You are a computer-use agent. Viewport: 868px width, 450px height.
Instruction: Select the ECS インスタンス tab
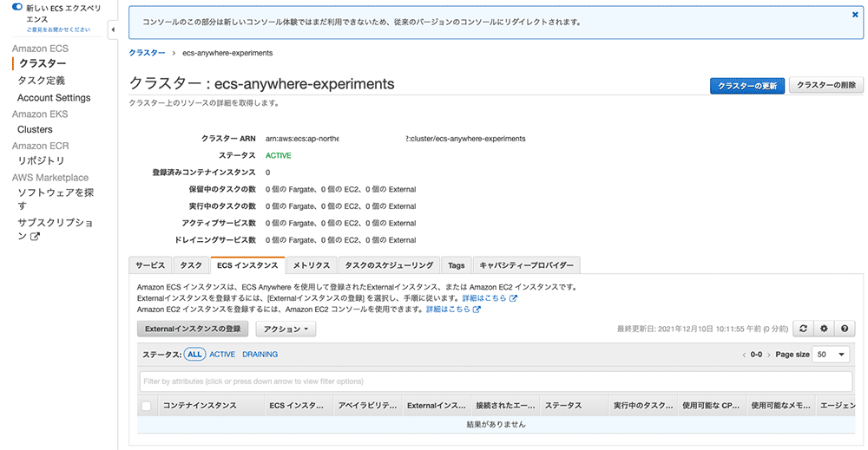click(x=247, y=265)
